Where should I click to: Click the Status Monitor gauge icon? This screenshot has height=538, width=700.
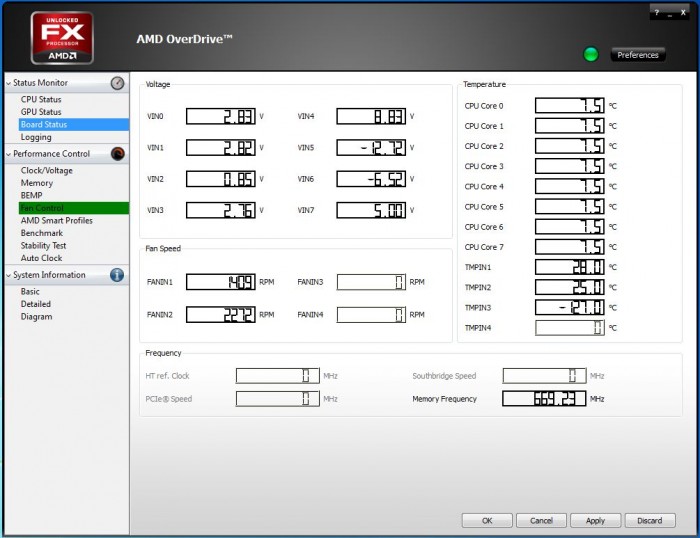pos(117,83)
